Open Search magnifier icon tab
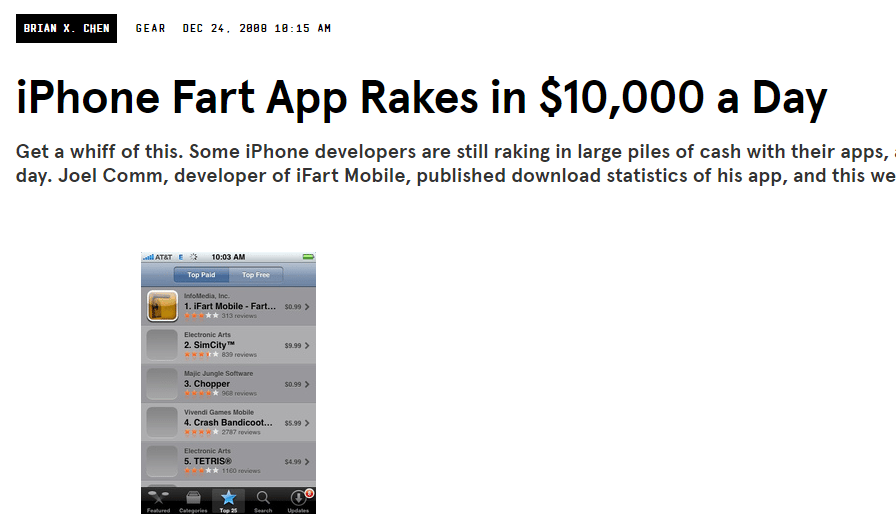The height and width of the screenshot is (520, 896). [x=263, y=501]
